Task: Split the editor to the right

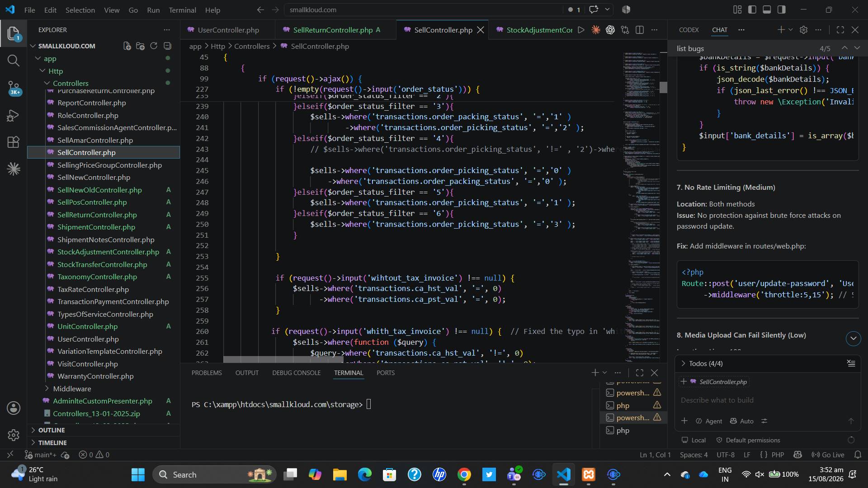Action: pyautogui.click(x=640, y=30)
